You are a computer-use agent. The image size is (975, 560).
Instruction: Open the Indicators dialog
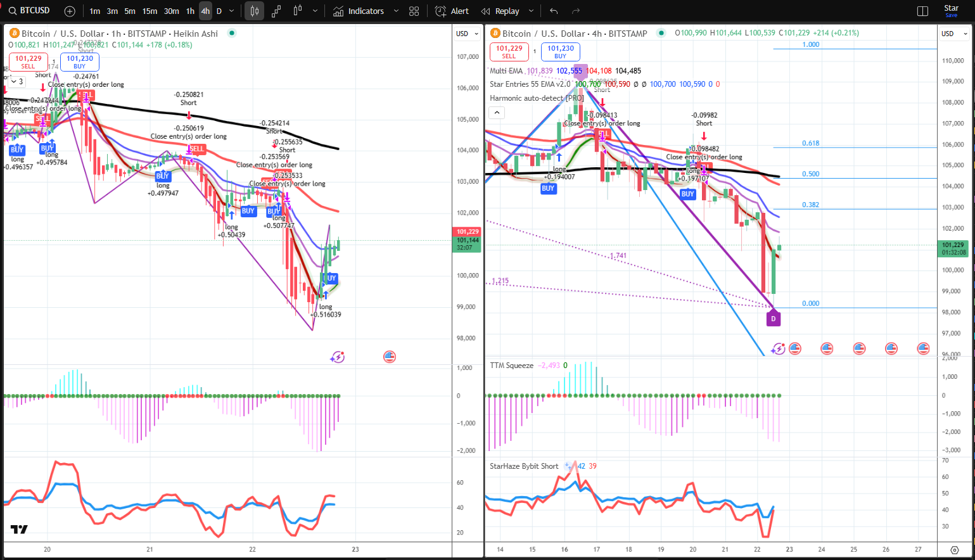coord(359,11)
